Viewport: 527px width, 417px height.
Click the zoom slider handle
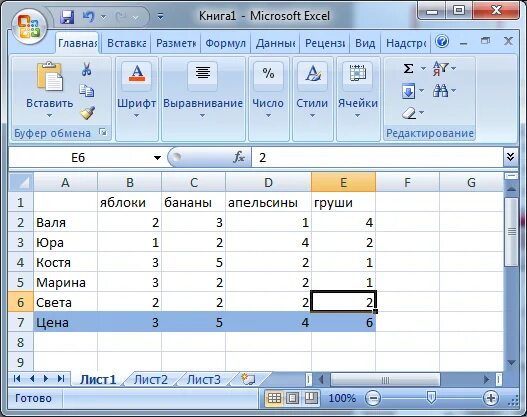point(431,398)
